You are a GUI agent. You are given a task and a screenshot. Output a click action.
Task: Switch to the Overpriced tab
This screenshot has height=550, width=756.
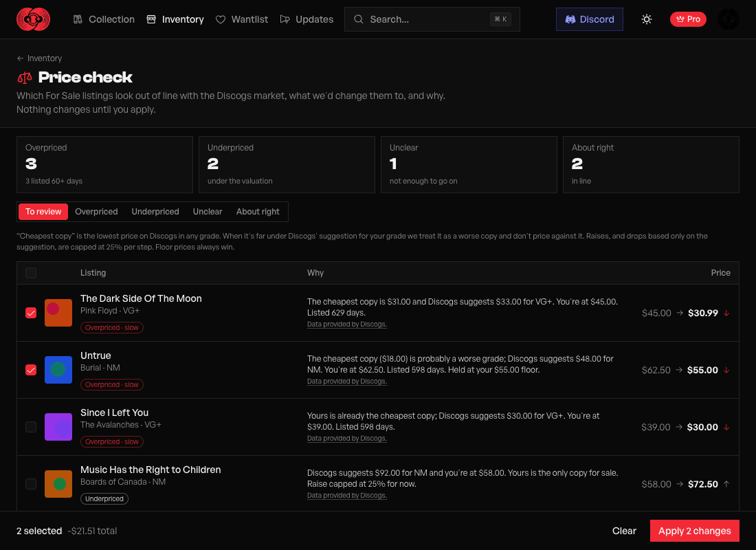pyautogui.click(x=96, y=212)
